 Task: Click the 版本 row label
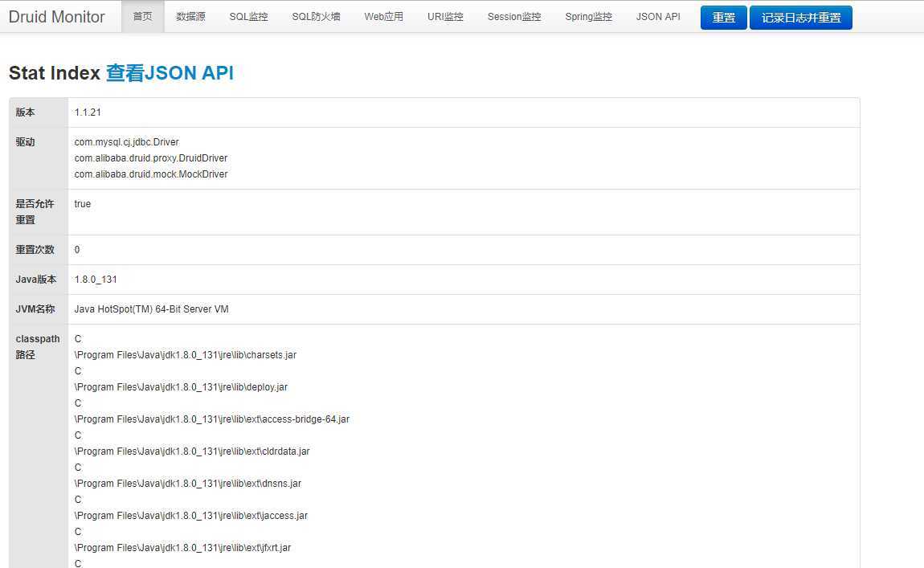tap(26, 112)
